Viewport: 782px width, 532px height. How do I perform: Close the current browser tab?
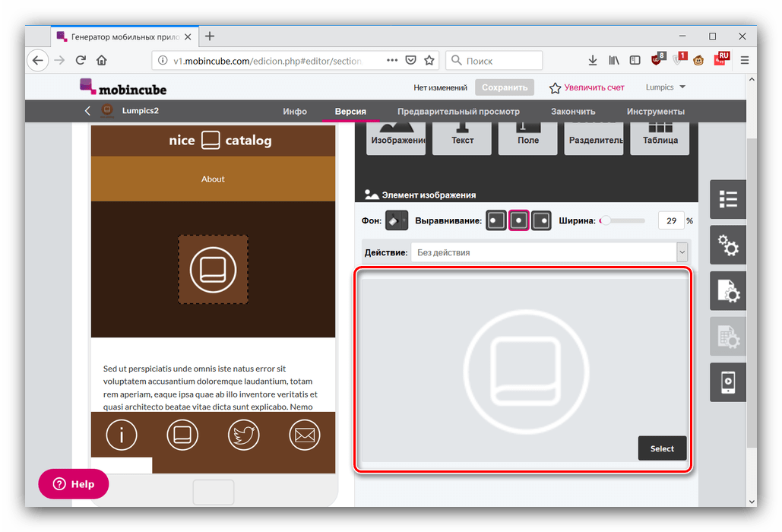[x=188, y=37]
